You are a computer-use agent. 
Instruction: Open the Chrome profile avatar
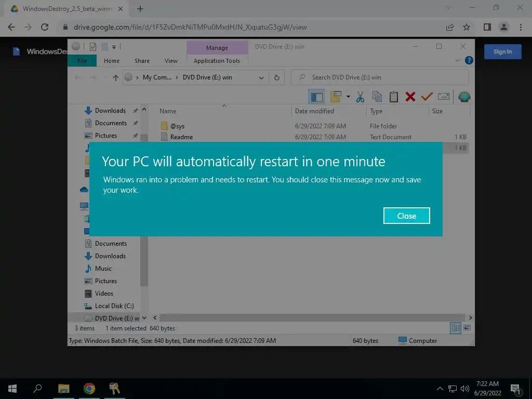(504, 27)
